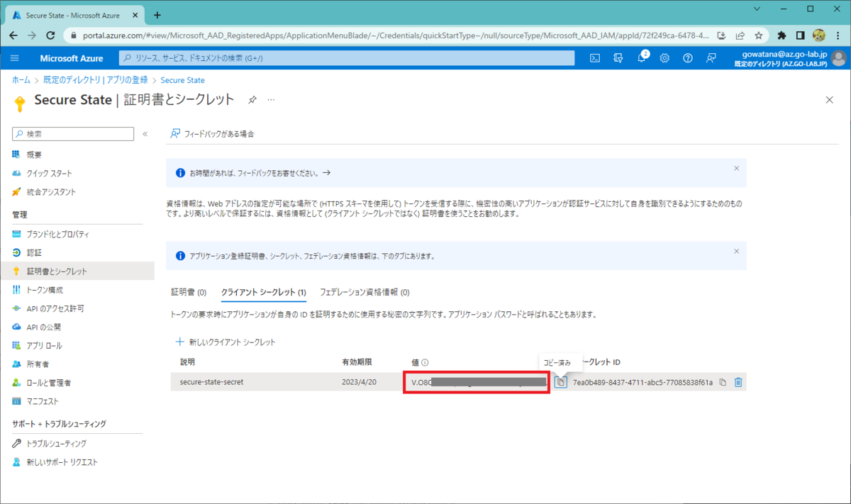Open the help question mark icon
Image resolution: width=851 pixels, height=504 pixels.
pyautogui.click(x=687, y=58)
